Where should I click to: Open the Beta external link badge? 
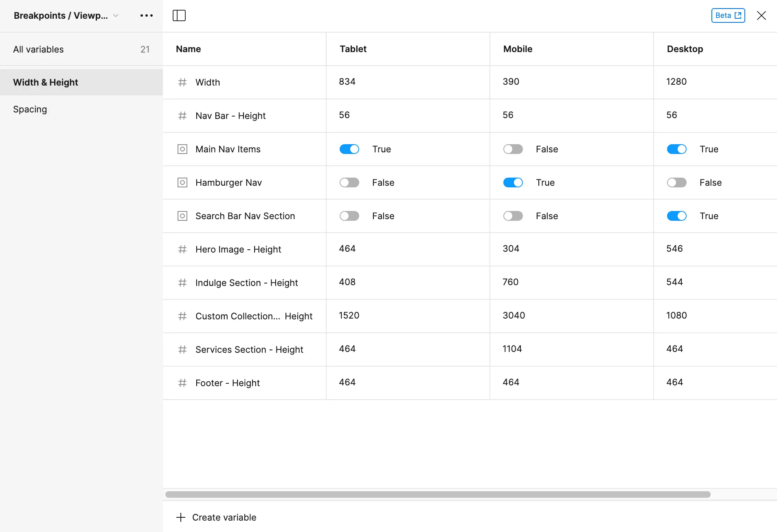728,15
